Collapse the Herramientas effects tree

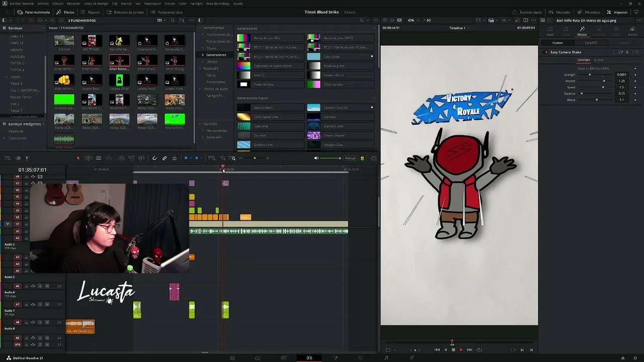tap(200, 28)
